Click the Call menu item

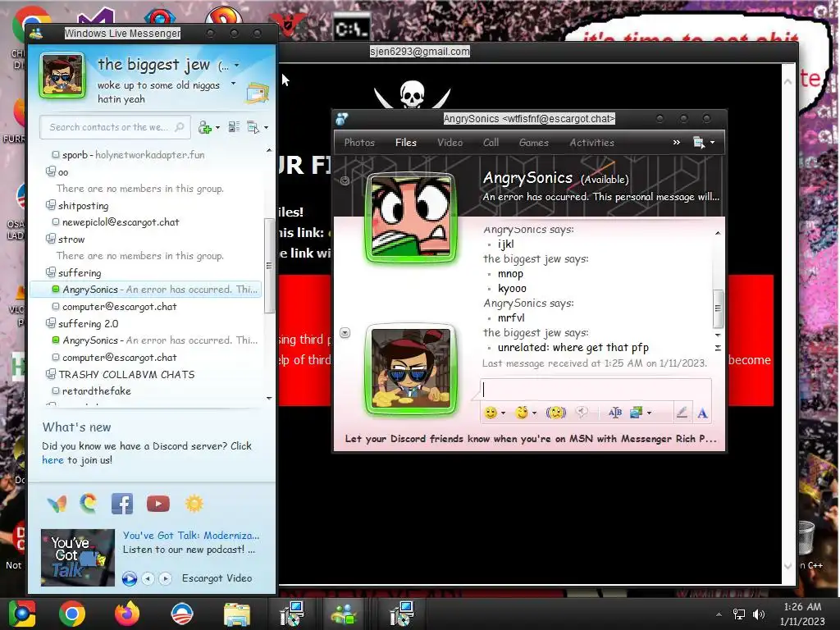point(491,143)
